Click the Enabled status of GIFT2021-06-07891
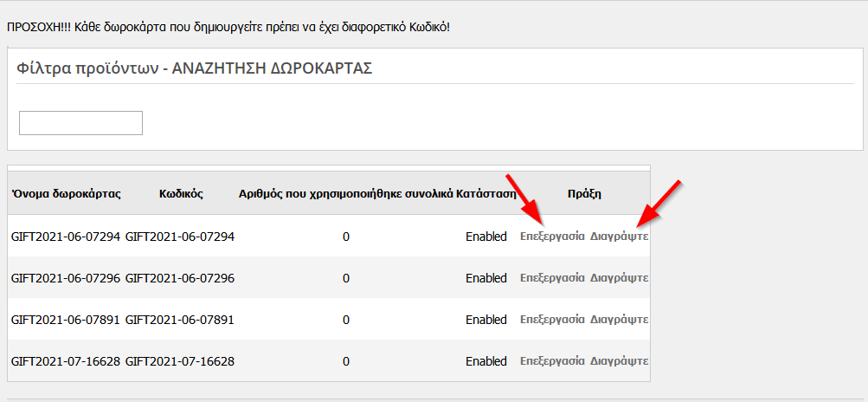The image size is (868, 402). click(x=485, y=320)
